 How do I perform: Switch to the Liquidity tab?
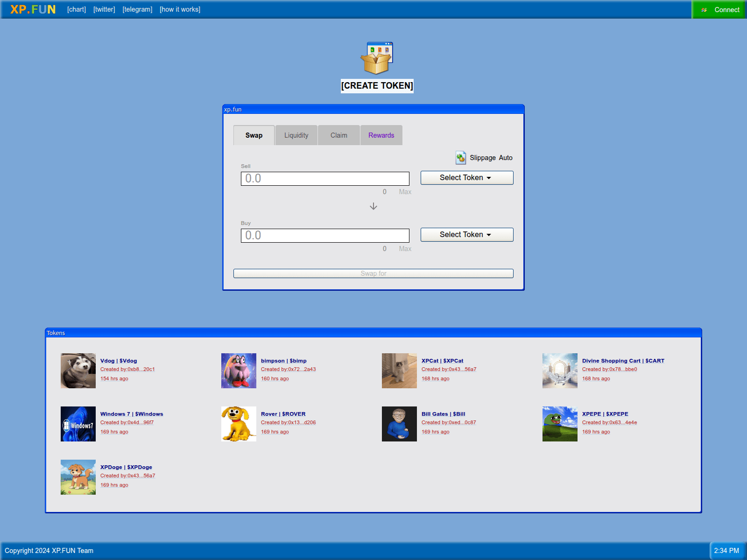pyautogui.click(x=296, y=135)
